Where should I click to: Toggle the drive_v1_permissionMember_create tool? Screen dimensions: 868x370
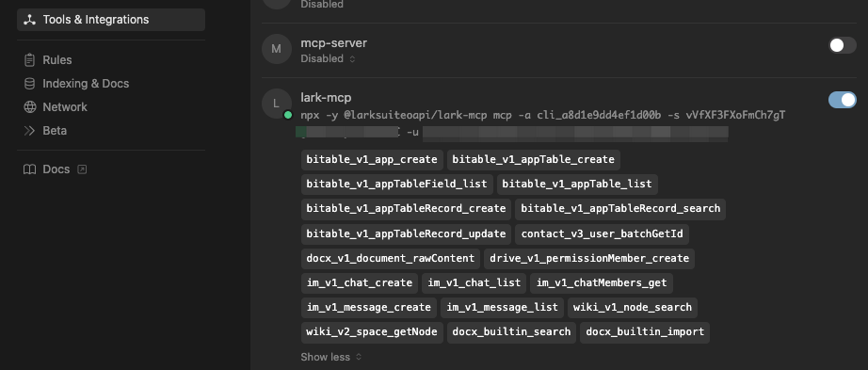[x=589, y=259]
